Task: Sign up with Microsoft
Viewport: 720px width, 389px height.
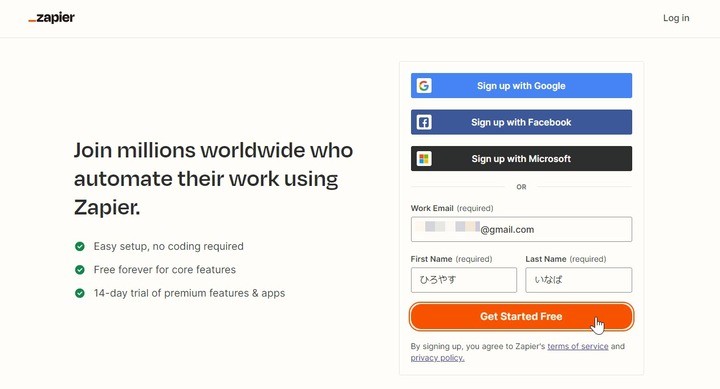Action: tap(521, 158)
